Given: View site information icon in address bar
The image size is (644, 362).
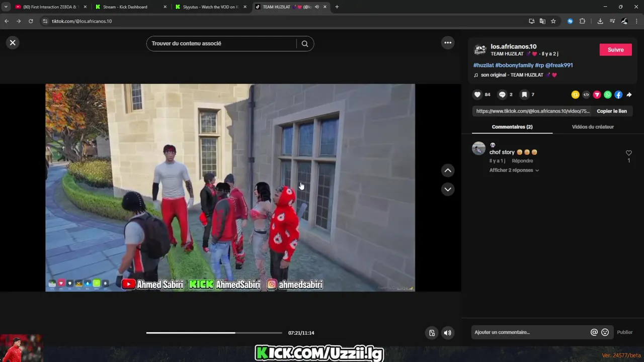Looking at the screenshot, I should point(45,21).
